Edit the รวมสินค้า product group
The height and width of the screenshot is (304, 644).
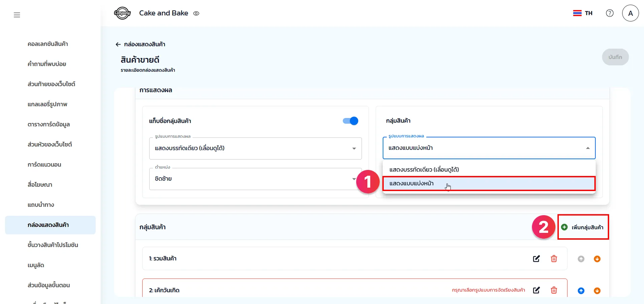536,259
